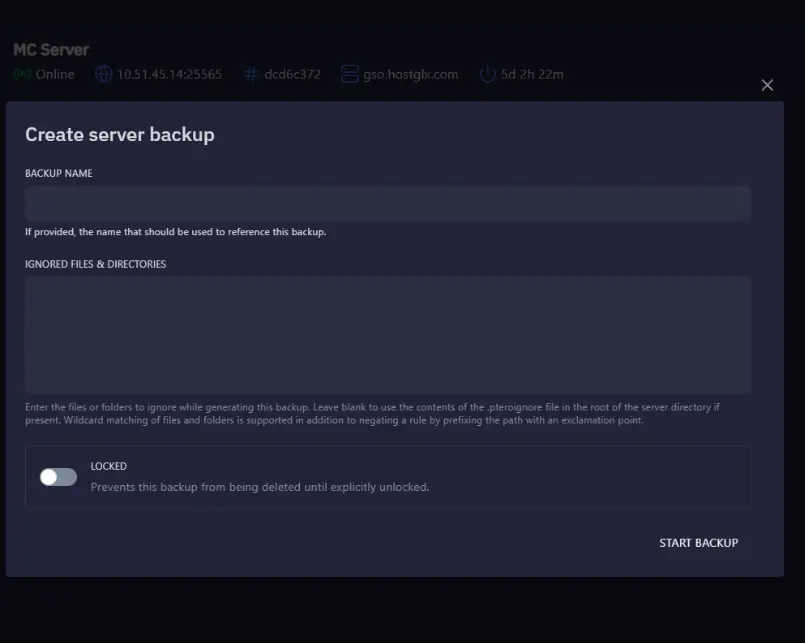805x643 pixels.
Task: Click the Create server backup heading
Action: (x=120, y=135)
